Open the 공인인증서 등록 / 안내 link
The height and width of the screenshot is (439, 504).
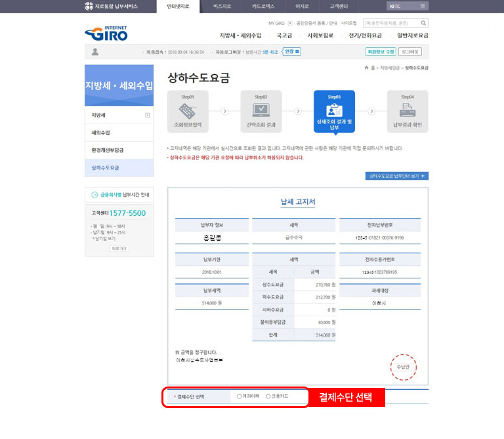[316, 23]
